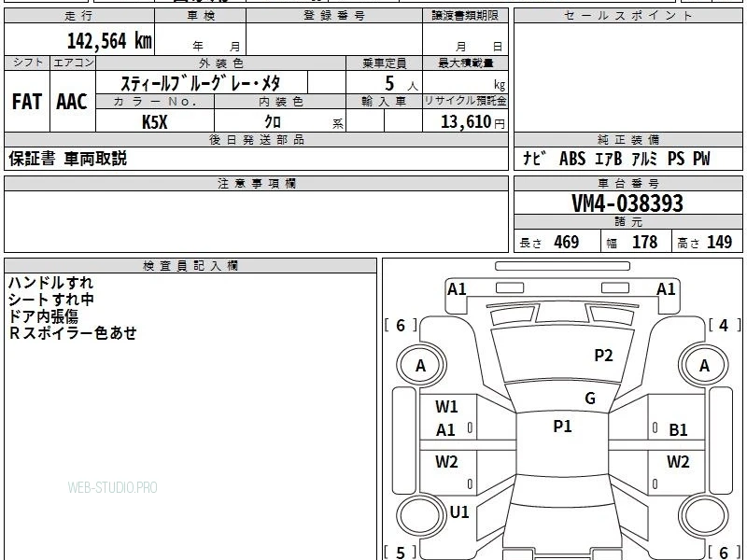747x560 pixels.
Task: Click the height value 149
Action: coord(719,242)
